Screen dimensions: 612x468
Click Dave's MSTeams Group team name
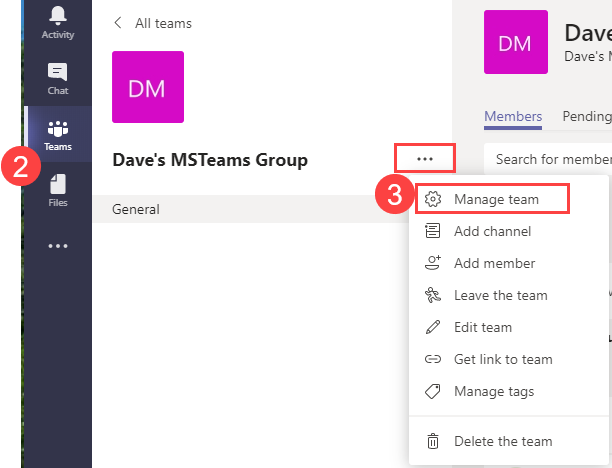pyautogui.click(x=210, y=160)
